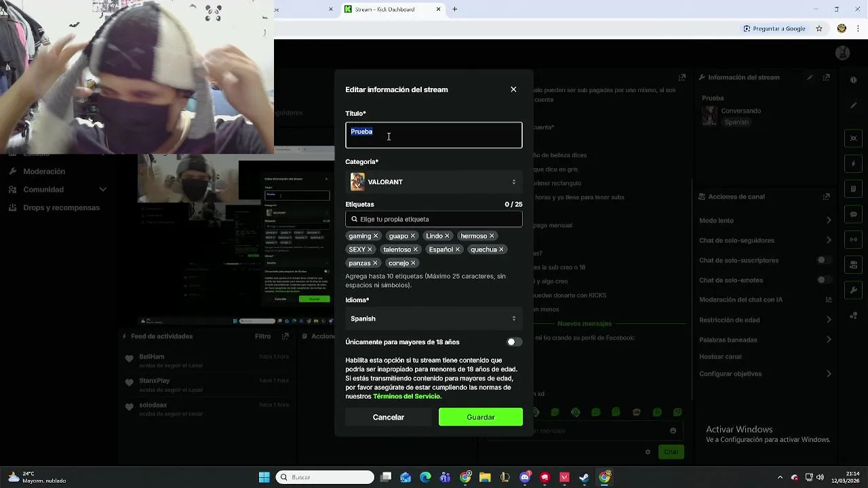Click the green Guardar button
868x488 pixels.
coord(481,418)
